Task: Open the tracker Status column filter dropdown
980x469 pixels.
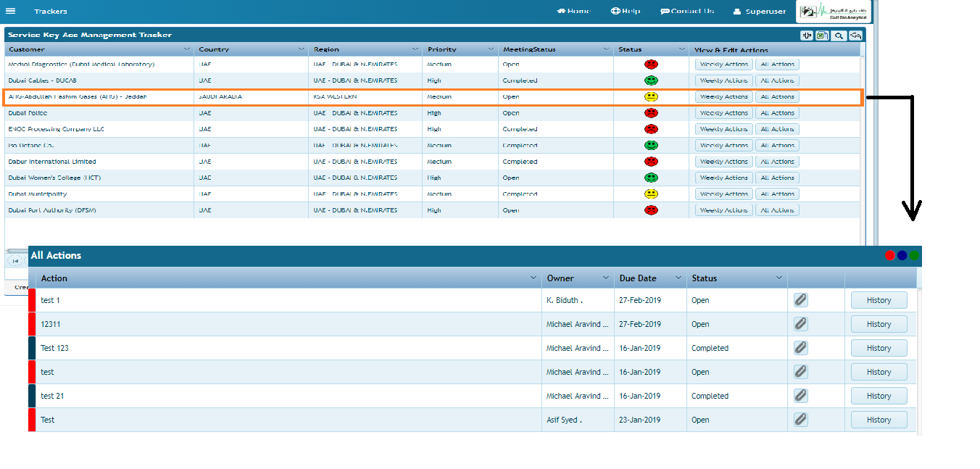Action: click(682, 49)
